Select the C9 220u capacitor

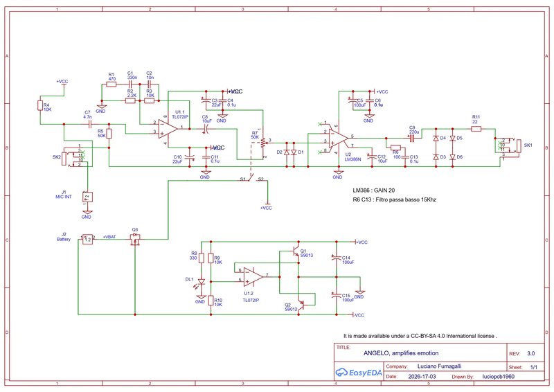[x=412, y=139]
